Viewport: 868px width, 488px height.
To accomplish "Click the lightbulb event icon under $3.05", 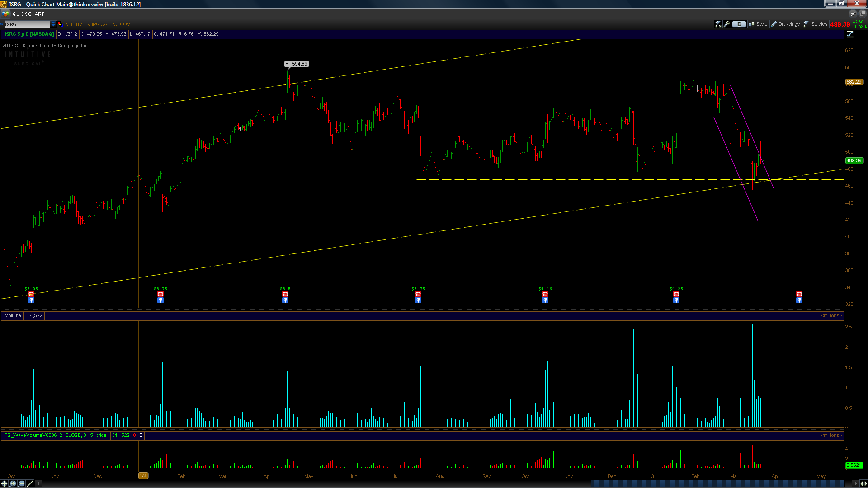I will click(31, 300).
